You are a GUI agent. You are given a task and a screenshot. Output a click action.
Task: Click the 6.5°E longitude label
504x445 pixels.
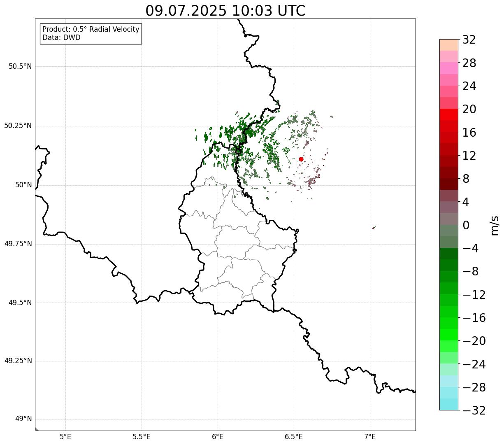tap(294, 437)
